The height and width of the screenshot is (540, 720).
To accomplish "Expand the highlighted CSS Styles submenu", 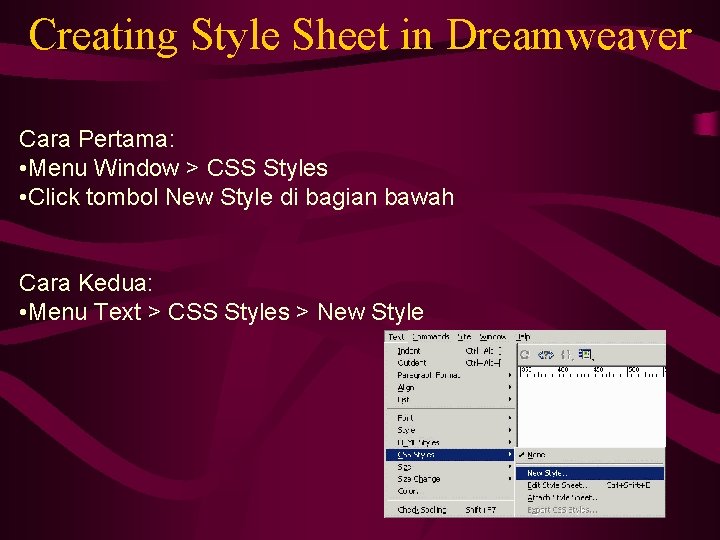I will point(450,455).
